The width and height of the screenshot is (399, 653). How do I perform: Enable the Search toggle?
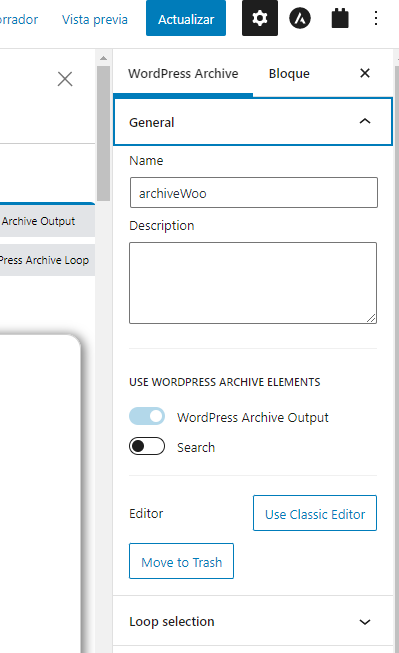click(147, 446)
